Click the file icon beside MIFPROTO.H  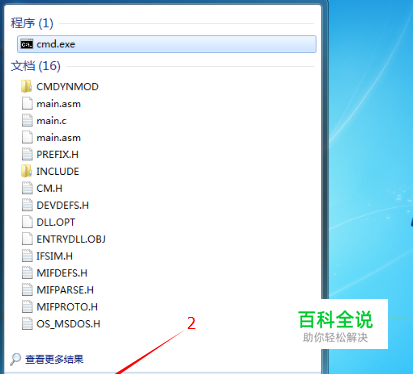(27, 307)
